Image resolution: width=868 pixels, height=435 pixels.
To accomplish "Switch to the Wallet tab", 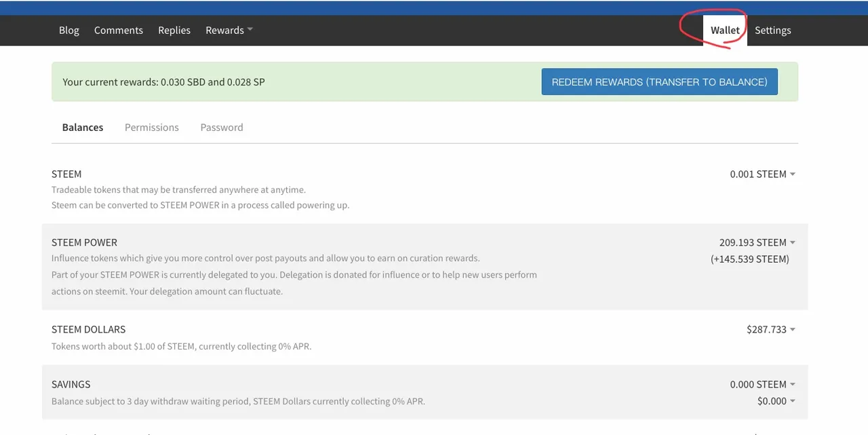I will pos(725,31).
